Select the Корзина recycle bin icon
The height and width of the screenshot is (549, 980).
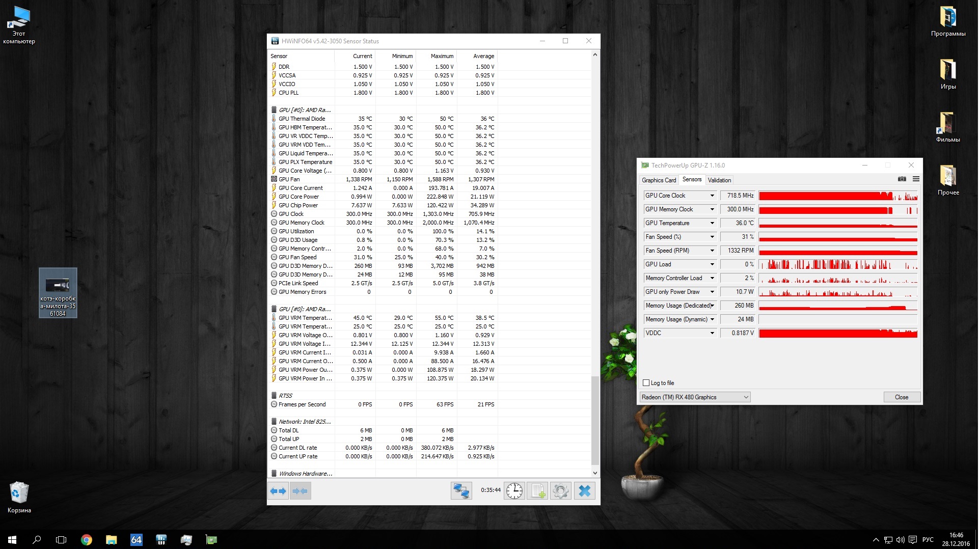tap(19, 498)
